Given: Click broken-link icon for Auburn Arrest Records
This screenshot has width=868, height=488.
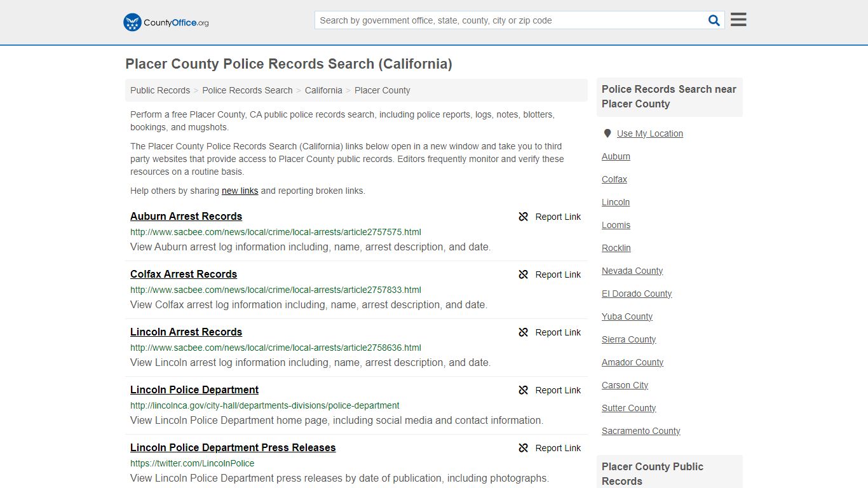Looking at the screenshot, I should tap(524, 217).
